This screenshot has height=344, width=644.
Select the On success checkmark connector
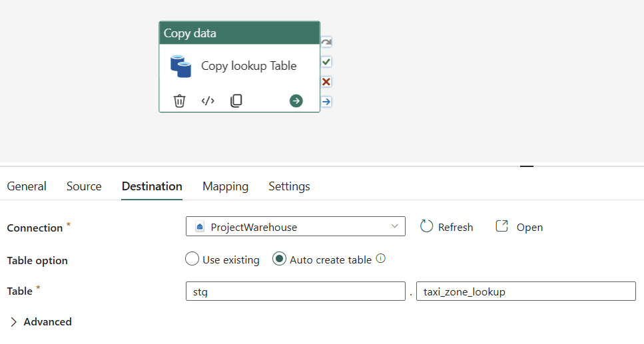pos(326,62)
